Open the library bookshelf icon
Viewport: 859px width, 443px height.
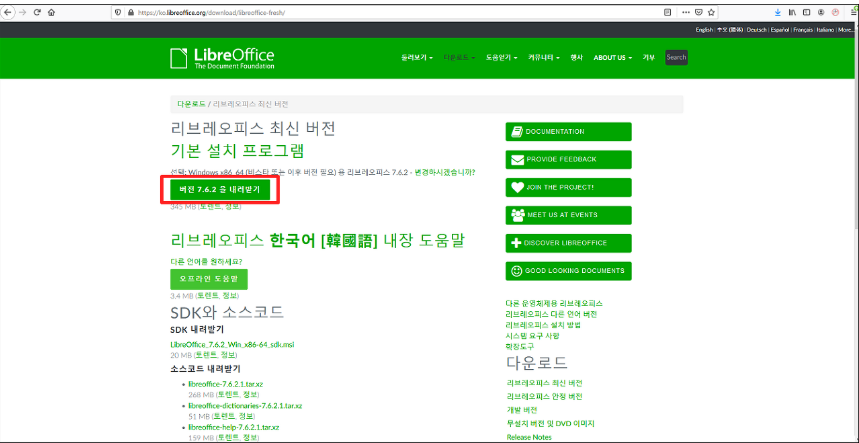792,12
